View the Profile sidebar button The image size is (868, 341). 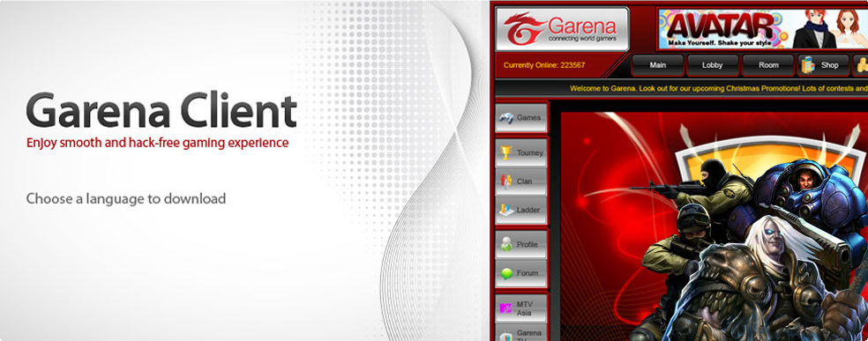521,244
